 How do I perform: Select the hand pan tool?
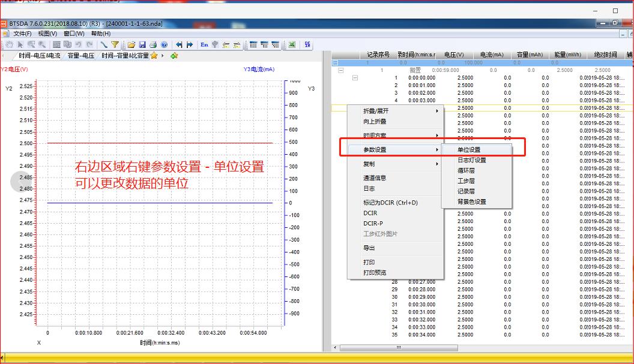pyautogui.click(x=9, y=44)
